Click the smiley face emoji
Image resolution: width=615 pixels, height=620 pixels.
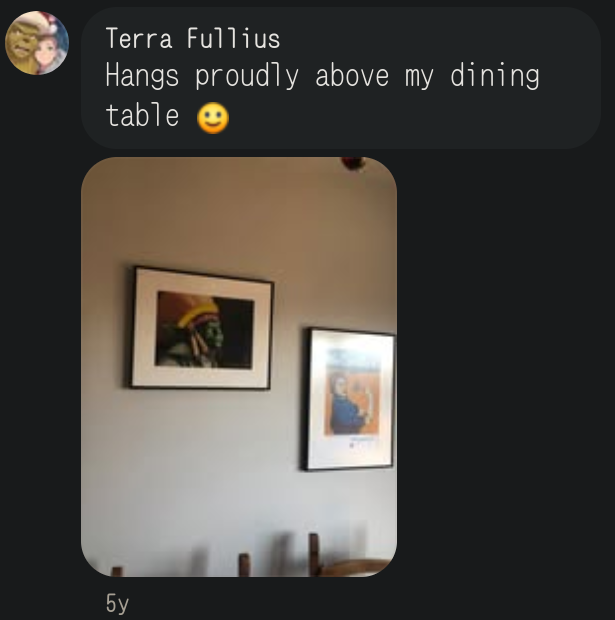pyautogui.click(x=212, y=118)
